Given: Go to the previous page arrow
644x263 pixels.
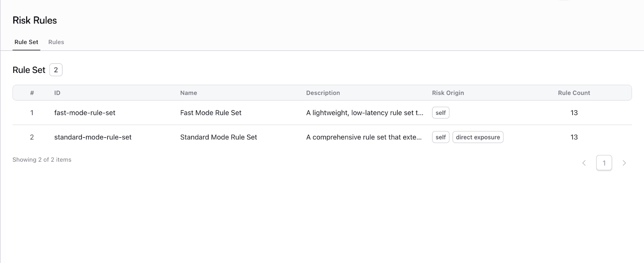Looking at the screenshot, I should point(584,163).
